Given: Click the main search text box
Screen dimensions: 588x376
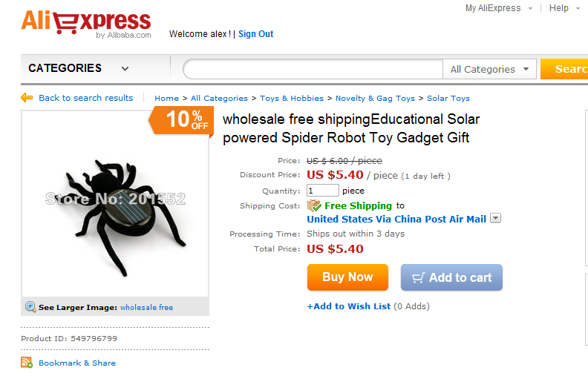Looking at the screenshot, I should [313, 69].
